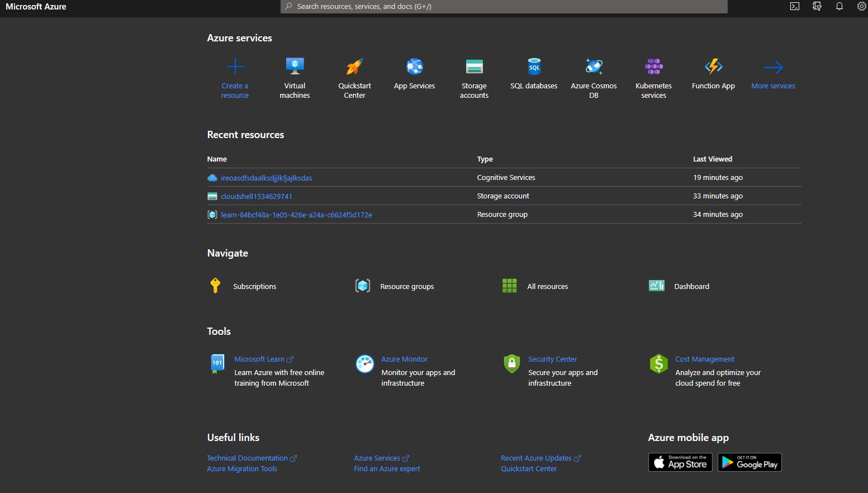
Task: Open the Cloud Shell terminal icon
Action: [x=794, y=6]
